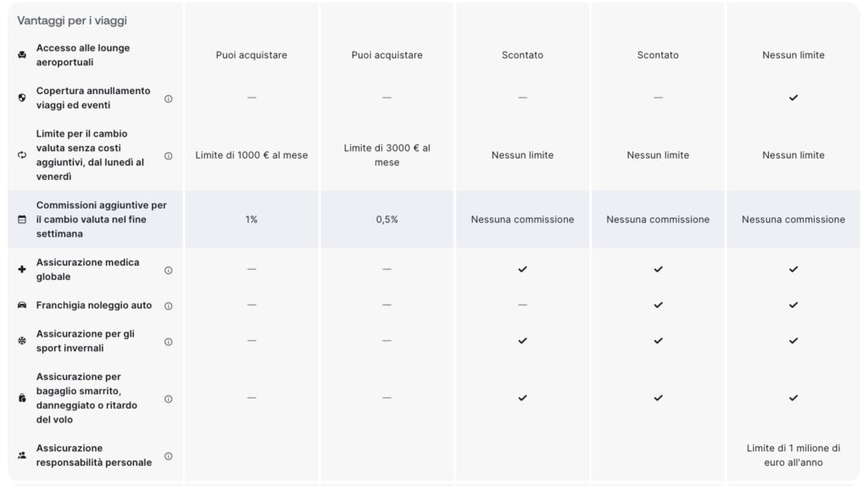Image resolution: width=868 pixels, height=486 pixels.
Task: Click the trip cancellation checkmark in last column
Action: click(793, 98)
